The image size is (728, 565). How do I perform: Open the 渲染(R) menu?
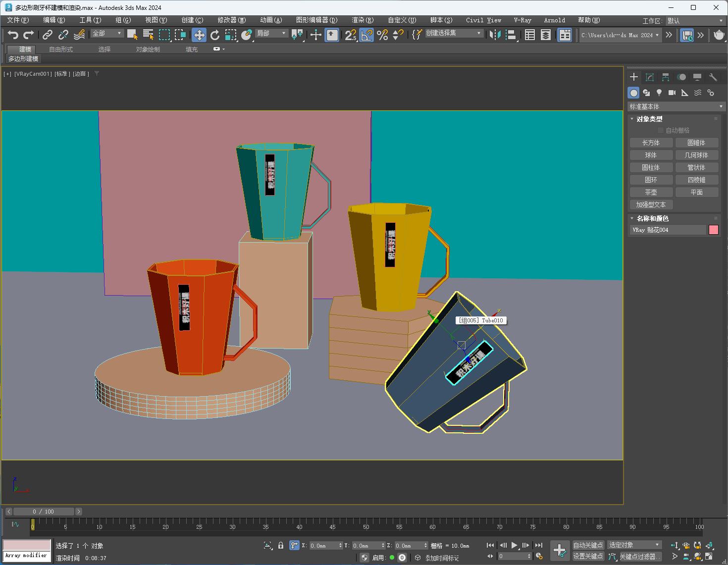coord(363,20)
